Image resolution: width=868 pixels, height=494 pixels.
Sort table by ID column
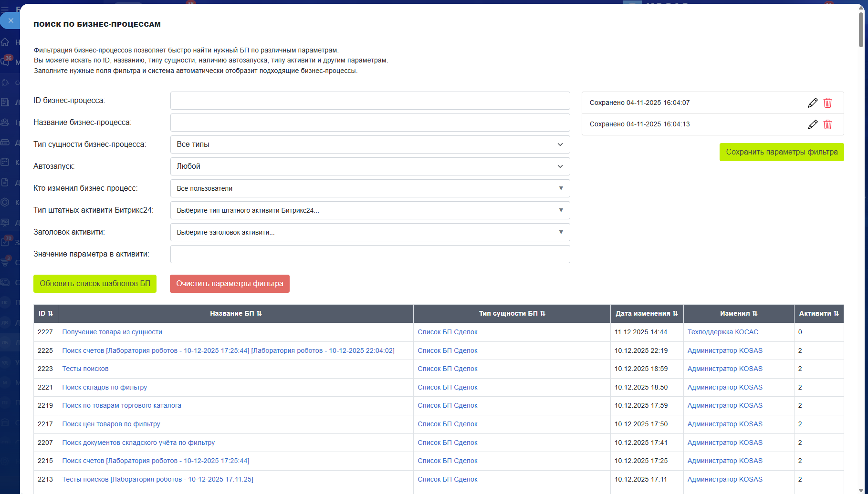coord(46,314)
